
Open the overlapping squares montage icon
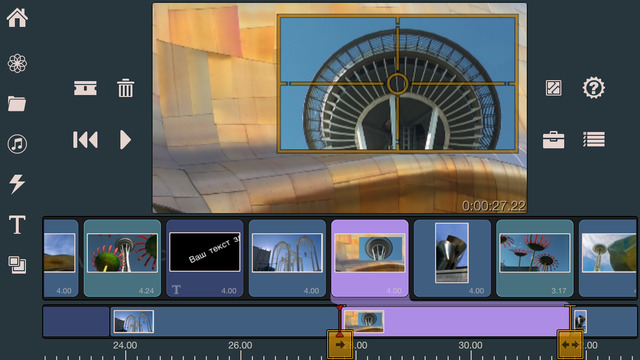[17, 264]
